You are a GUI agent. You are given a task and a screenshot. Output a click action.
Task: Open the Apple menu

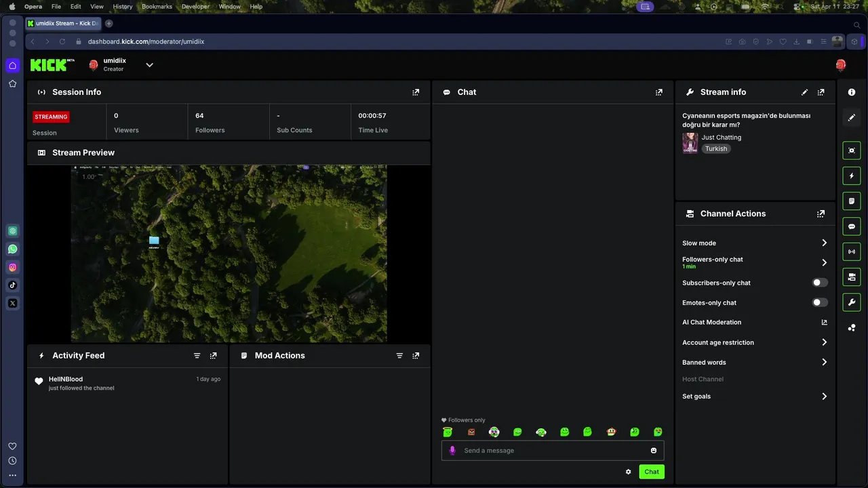12,6
